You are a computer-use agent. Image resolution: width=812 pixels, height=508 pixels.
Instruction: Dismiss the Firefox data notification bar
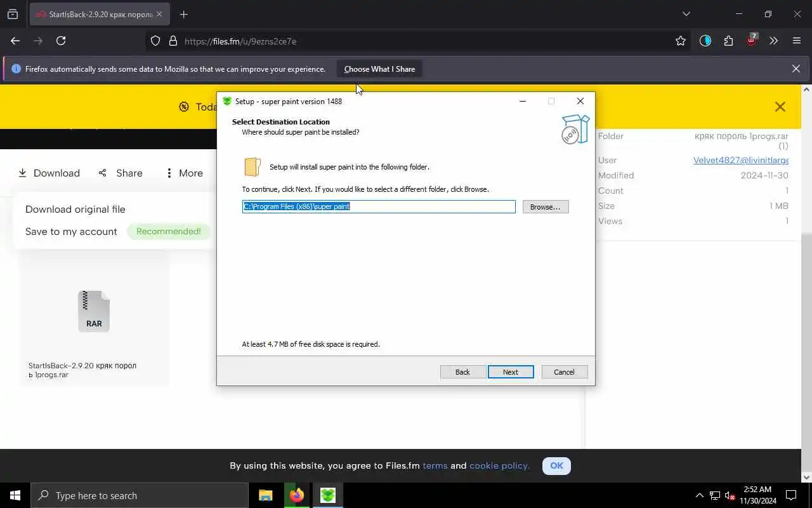(x=796, y=69)
